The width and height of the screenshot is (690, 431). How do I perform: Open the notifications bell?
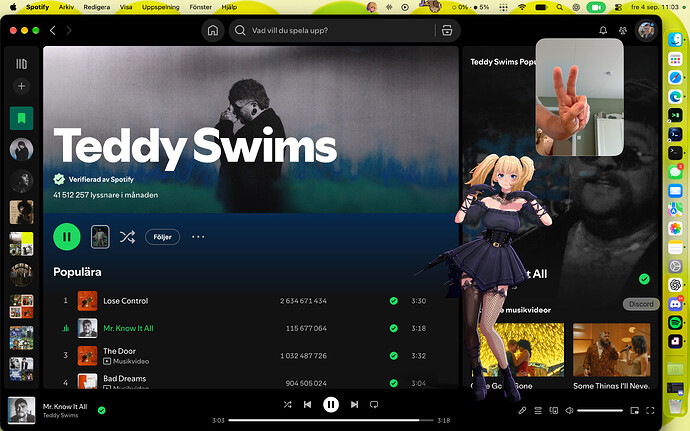pos(603,30)
